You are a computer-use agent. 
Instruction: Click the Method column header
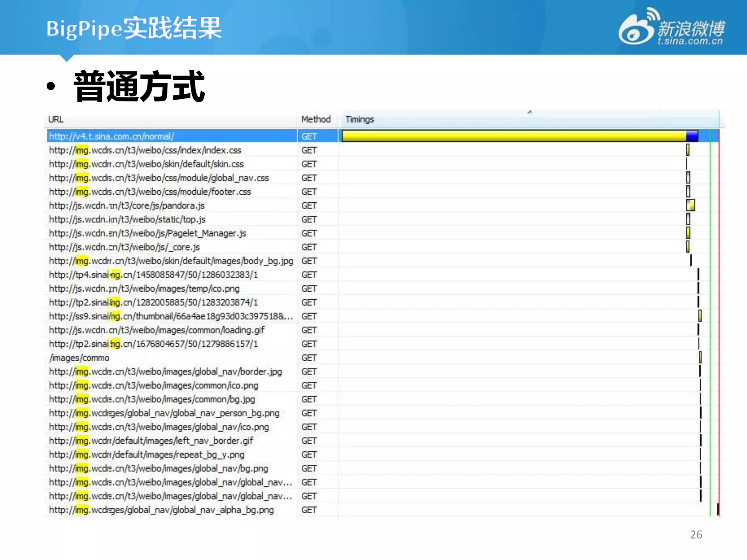pos(316,119)
